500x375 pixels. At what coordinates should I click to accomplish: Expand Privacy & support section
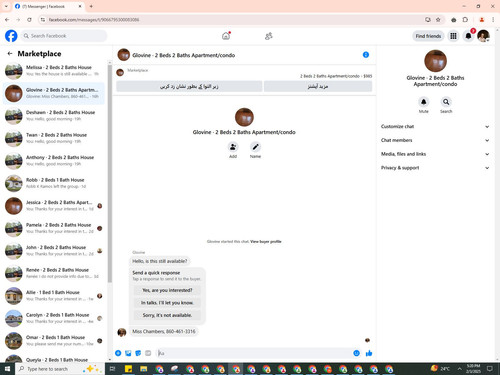tap(435, 168)
